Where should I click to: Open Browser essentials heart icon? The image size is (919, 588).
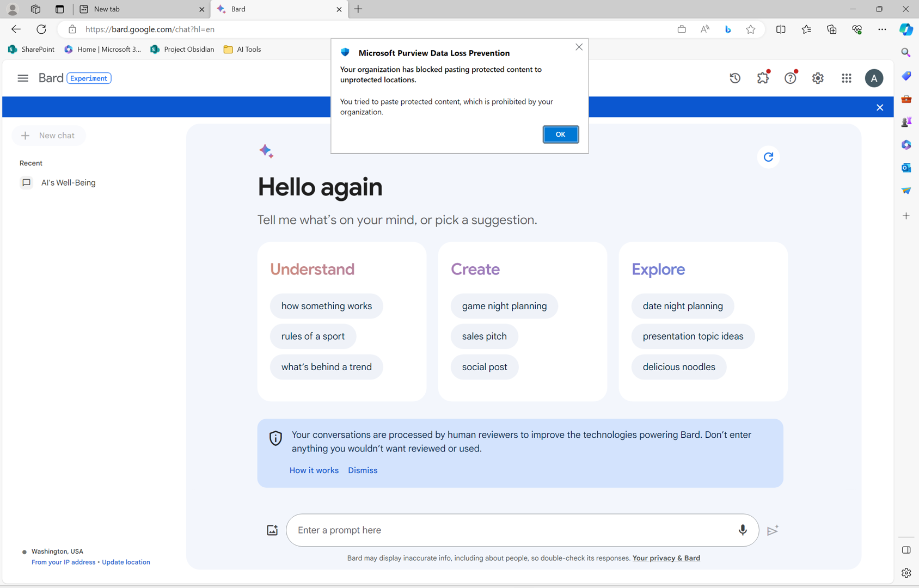857,29
